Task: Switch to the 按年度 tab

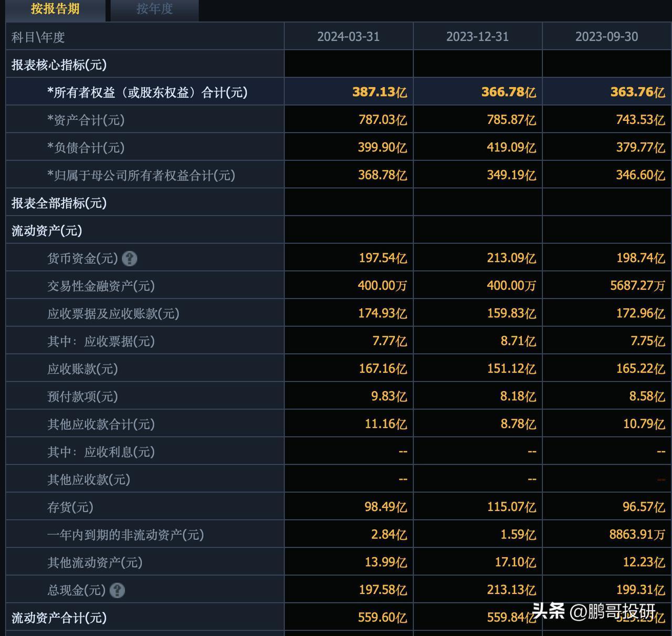Action: click(x=154, y=9)
